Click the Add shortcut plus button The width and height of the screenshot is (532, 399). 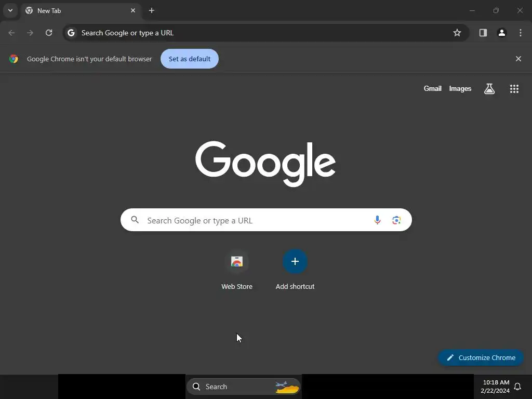tap(295, 261)
